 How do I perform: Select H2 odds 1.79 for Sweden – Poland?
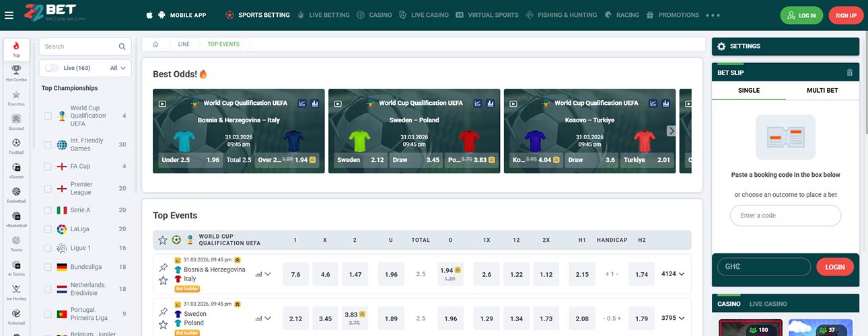point(641,319)
